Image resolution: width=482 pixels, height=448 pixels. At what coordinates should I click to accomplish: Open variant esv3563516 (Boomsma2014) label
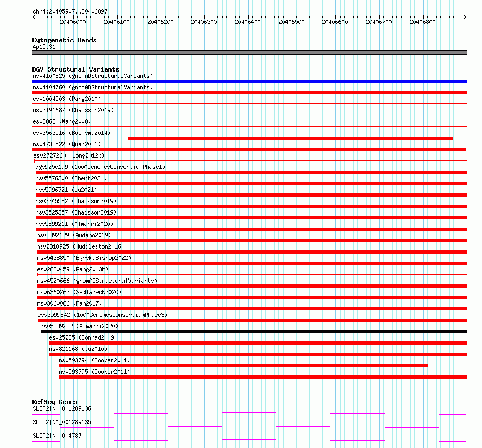tap(71, 133)
